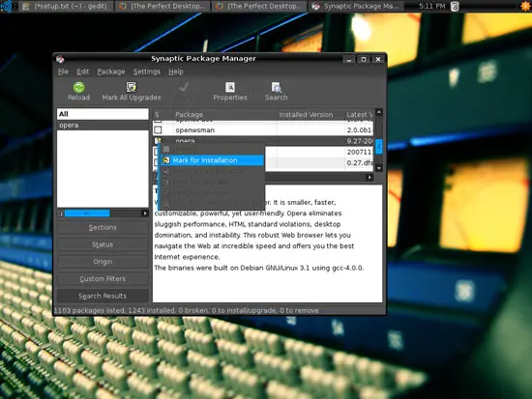The width and height of the screenshot is (532, 399).
Task: Open the Settings menu
Action: (x=147, y=71)
